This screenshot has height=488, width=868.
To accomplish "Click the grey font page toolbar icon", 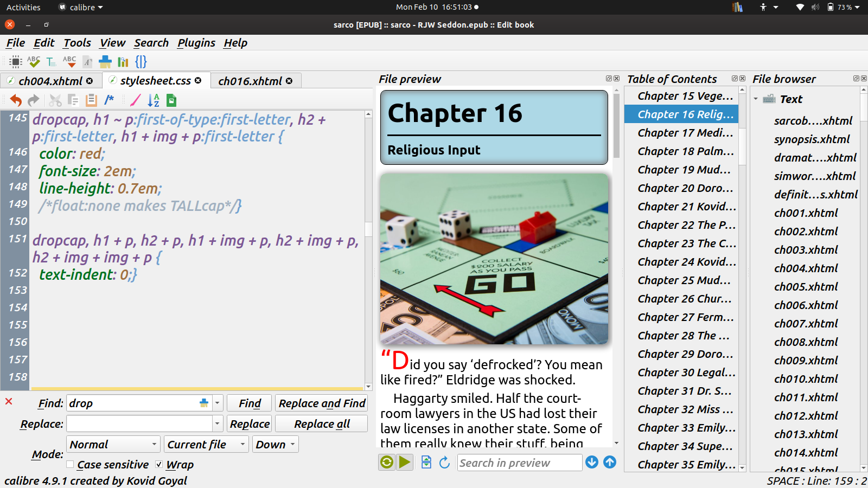I will coord(87,61).
